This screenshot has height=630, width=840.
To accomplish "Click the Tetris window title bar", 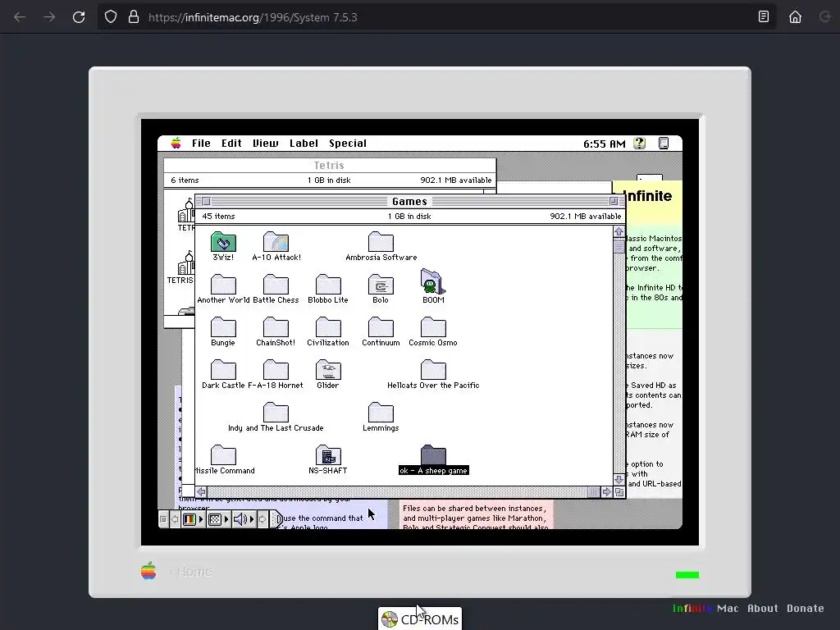I will coord(330,166).
